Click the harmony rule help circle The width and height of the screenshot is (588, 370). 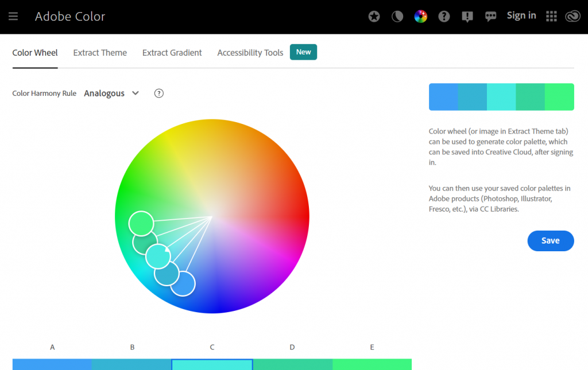coord(158,93)
